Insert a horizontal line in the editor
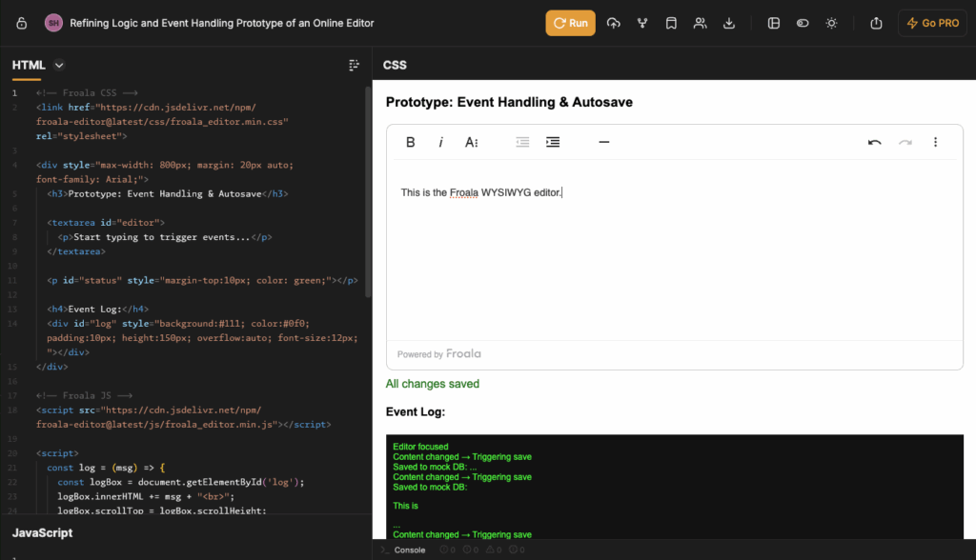This screenshot has width=976, height=560. coord(603,143)
